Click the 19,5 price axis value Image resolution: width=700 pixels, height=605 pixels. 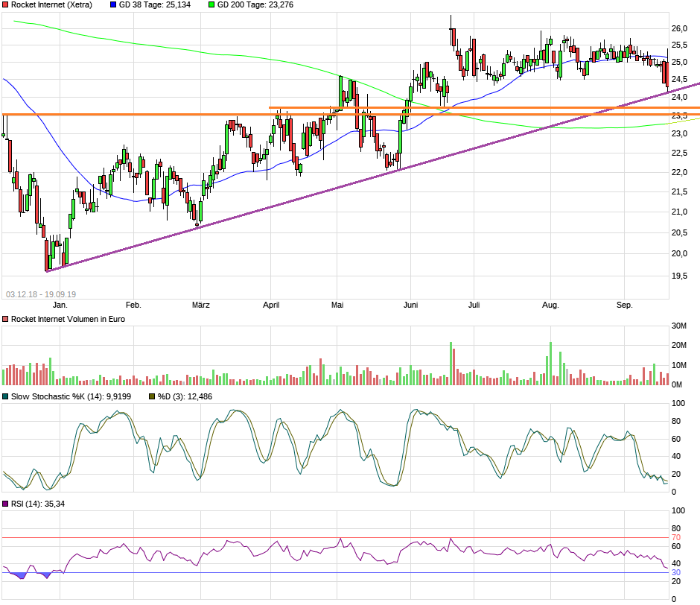tap(679, 276)
